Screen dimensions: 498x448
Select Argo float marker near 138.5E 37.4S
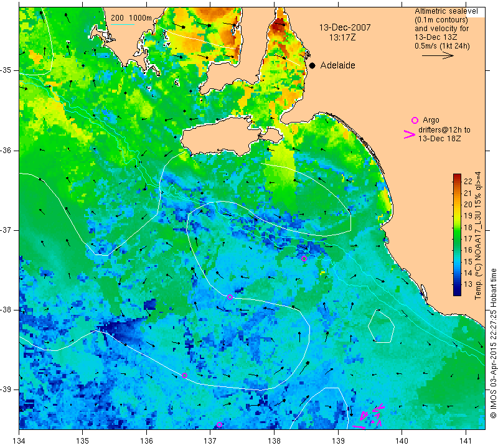tap(304, 258)
